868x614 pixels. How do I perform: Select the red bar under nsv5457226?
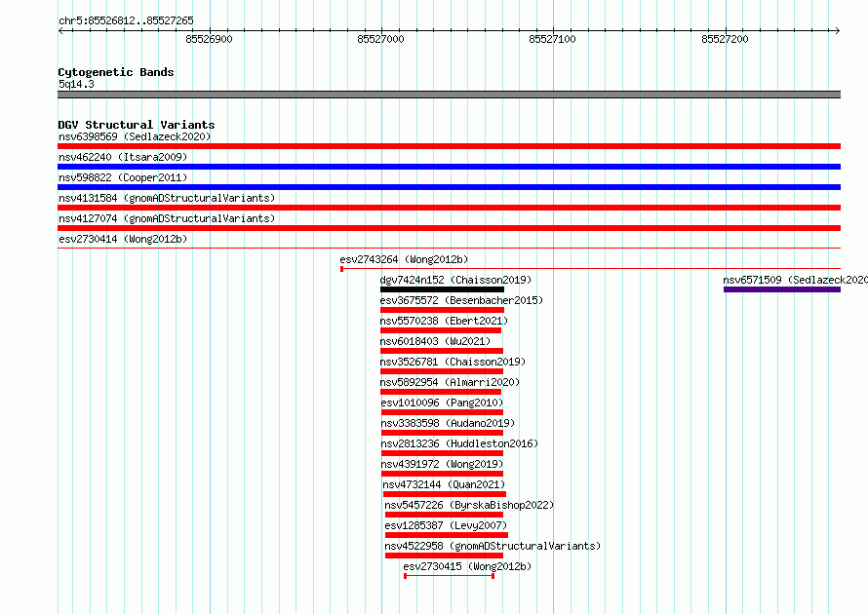tap(444, 515)
